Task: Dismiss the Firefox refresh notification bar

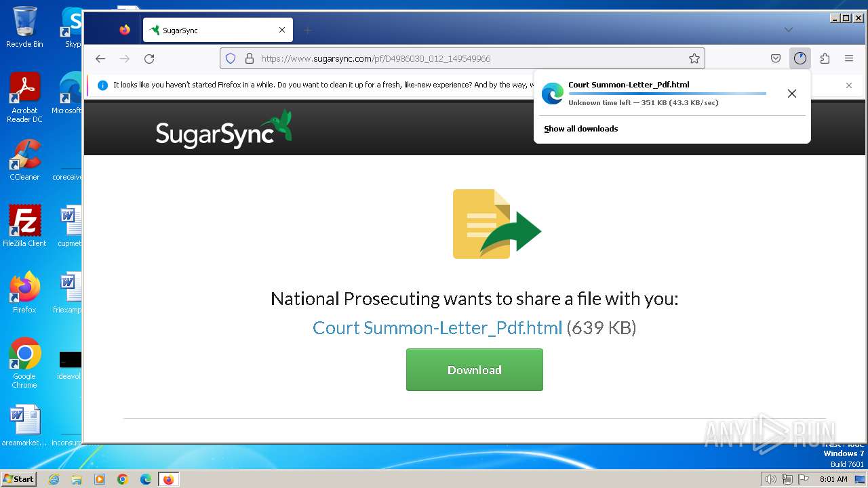Action: 849,85
